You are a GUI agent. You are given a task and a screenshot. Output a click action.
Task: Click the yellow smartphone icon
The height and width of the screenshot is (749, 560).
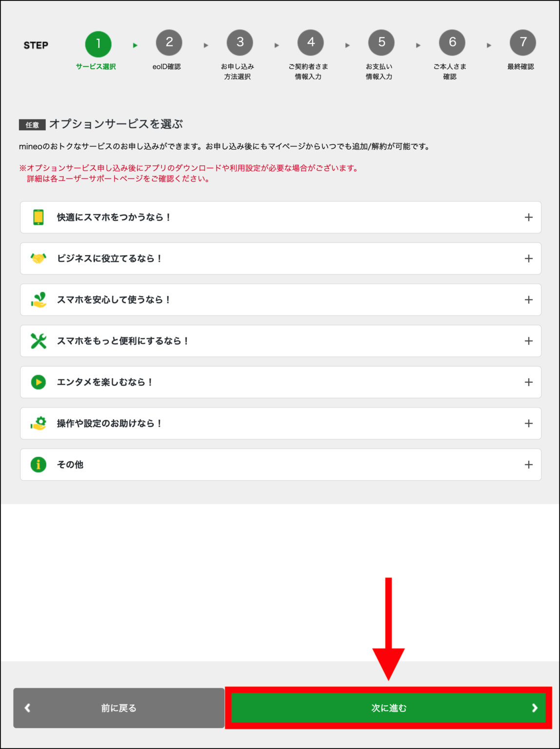[38, 217]
